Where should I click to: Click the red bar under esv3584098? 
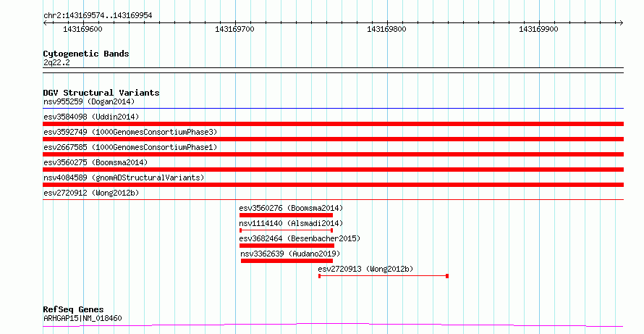[333, 124]
